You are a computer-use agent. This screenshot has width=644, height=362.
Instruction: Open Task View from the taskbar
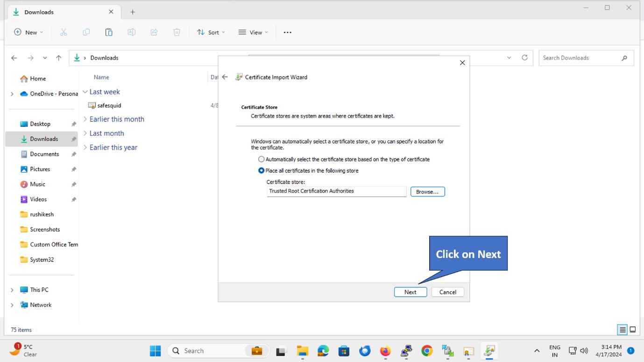pyautogui.click(x=281, y=351)
